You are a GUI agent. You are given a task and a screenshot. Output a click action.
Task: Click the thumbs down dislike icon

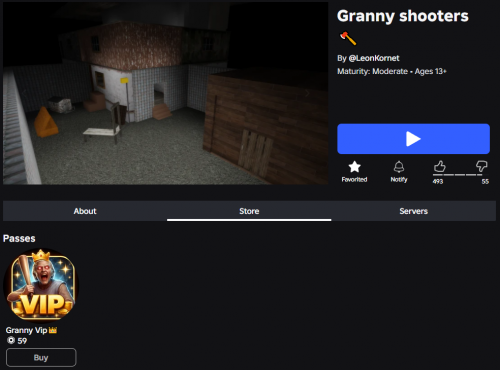coord(481,166)
